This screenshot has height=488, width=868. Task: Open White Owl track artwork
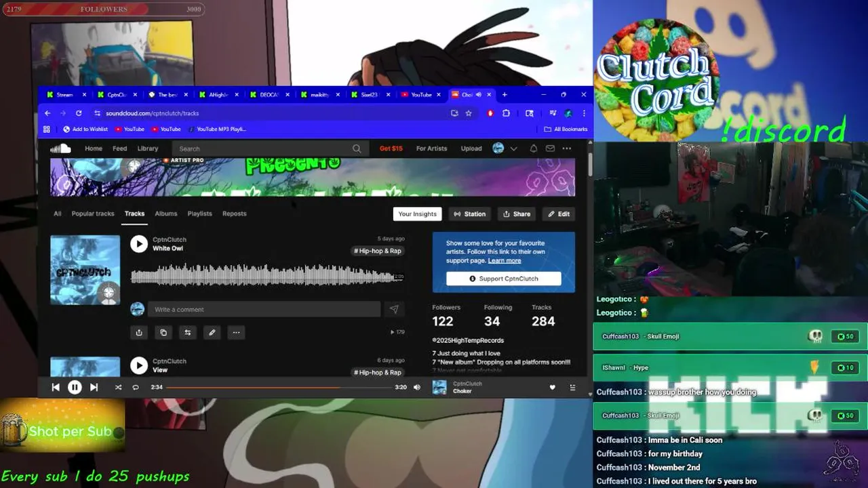pos(85,270)
